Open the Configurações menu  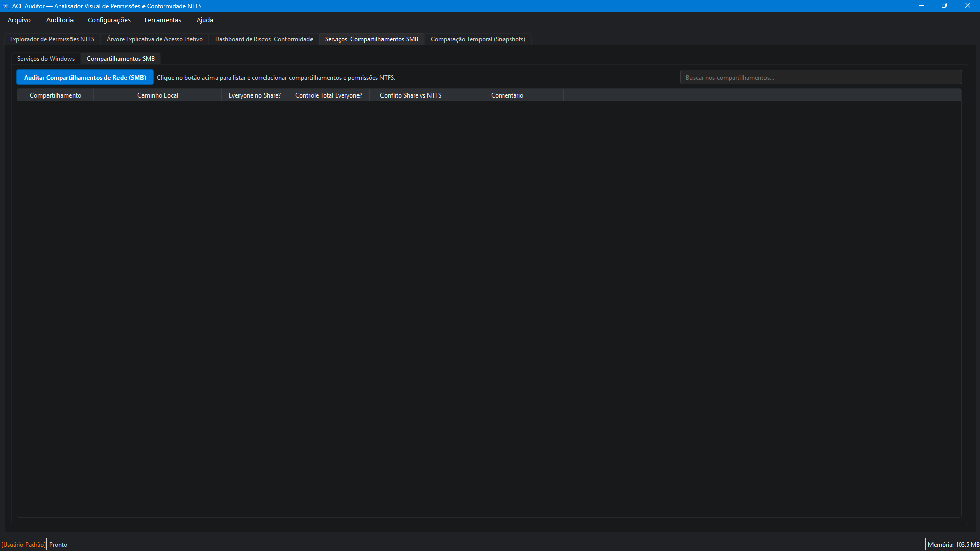[109, 20]
